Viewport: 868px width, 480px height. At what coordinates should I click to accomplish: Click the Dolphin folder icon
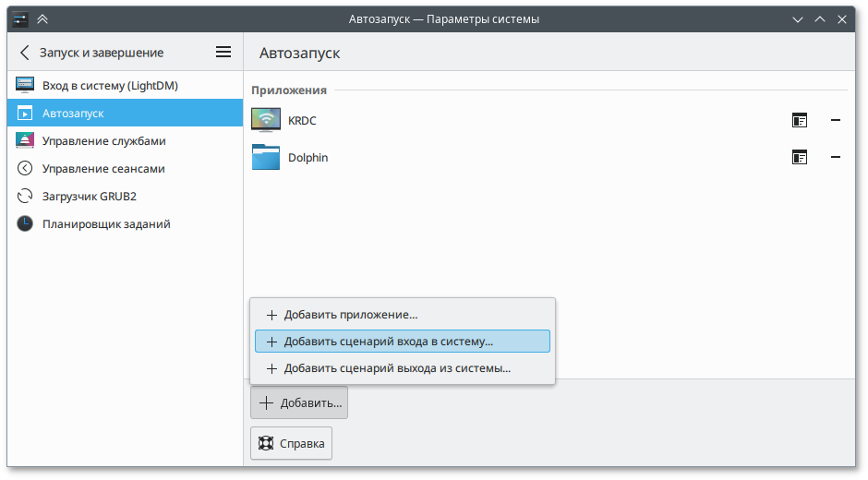click(266, 157)
